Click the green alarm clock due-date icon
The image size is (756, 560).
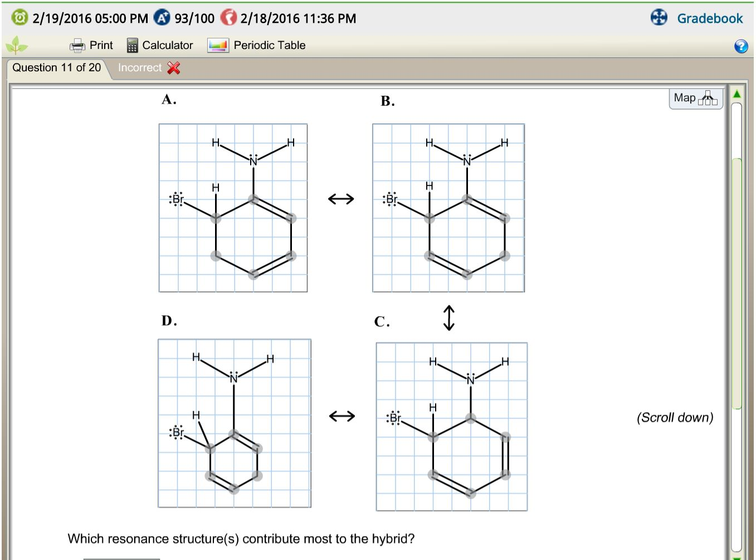pos(20,17)
